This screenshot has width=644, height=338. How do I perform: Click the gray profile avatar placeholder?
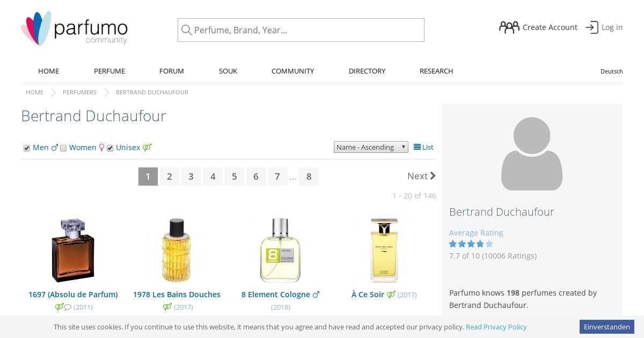pyautogui.click(x=532, y=154)
